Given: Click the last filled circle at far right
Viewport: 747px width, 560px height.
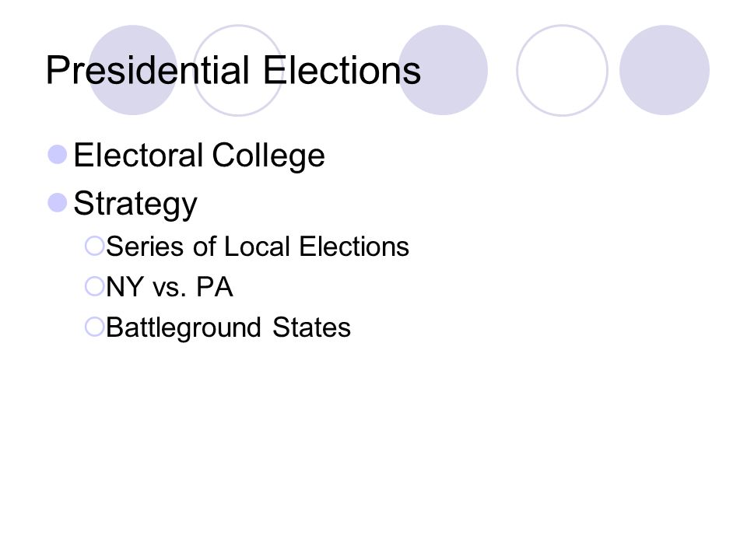Looking at the screenshot, I should coord(665,70).
